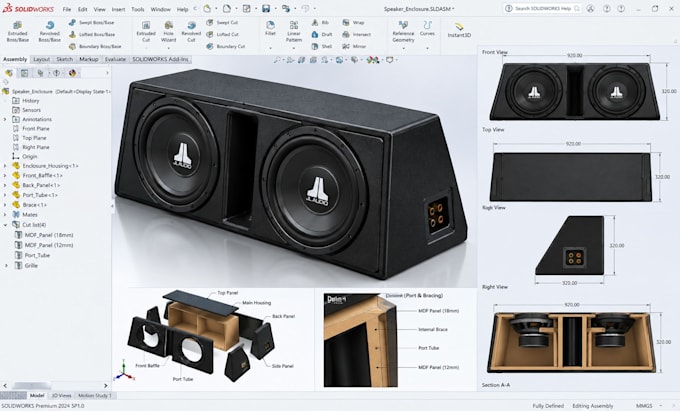Open the Hole Wizard

coord(168,31)
